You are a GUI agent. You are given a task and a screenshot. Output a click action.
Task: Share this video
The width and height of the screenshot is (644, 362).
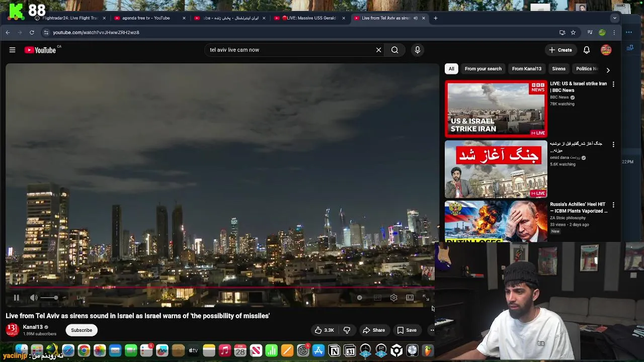(x=374, y=330)
